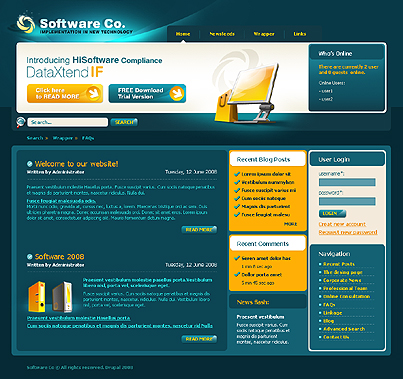Click the gray folder binder image
Image resolution: width=403 pixels, height=379 pixels.
point(62,296)
